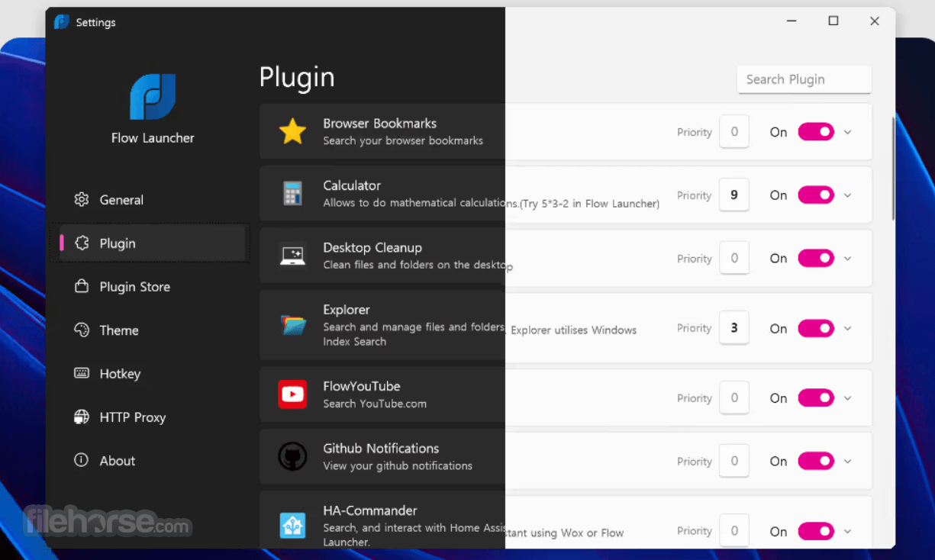Click Browser Bookmarks priority value 0
Viewport: 935px width, 560px height.
click(x=734, y=132)
